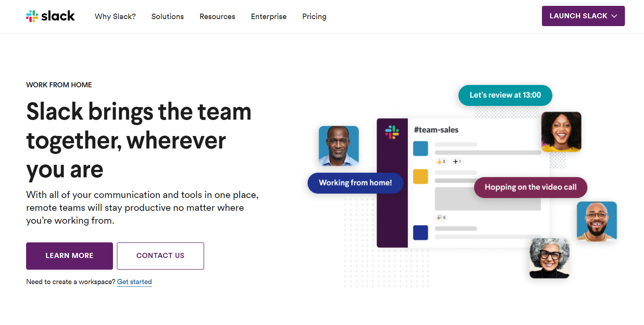Click the "Hopping on the video call" bubble
644x325 pixels.
tap(531, 187)
